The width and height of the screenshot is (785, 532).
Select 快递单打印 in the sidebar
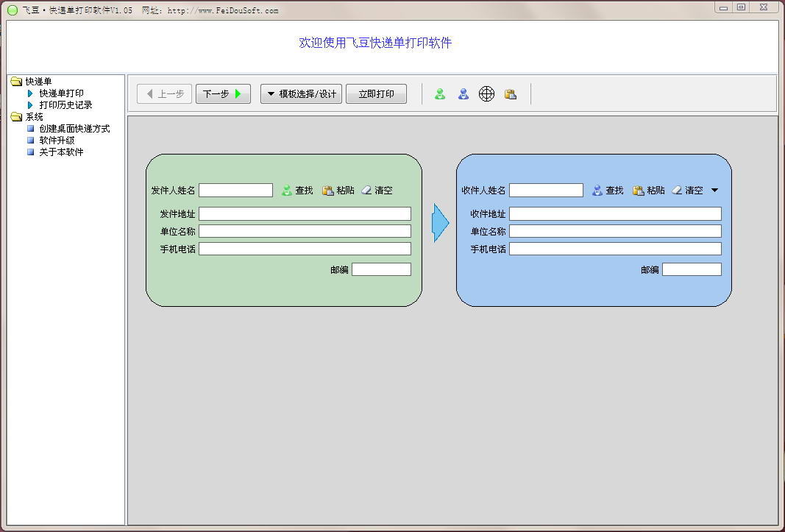[62, 93]
